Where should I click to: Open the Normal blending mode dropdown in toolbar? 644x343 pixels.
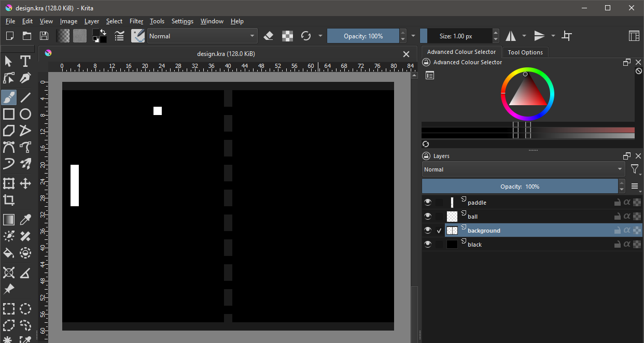pos(202,36)
